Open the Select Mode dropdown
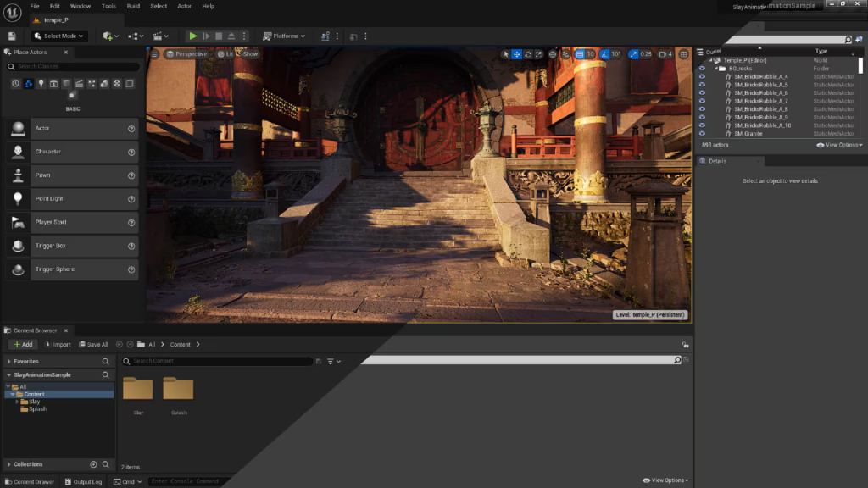 click(x=58, y=36)
